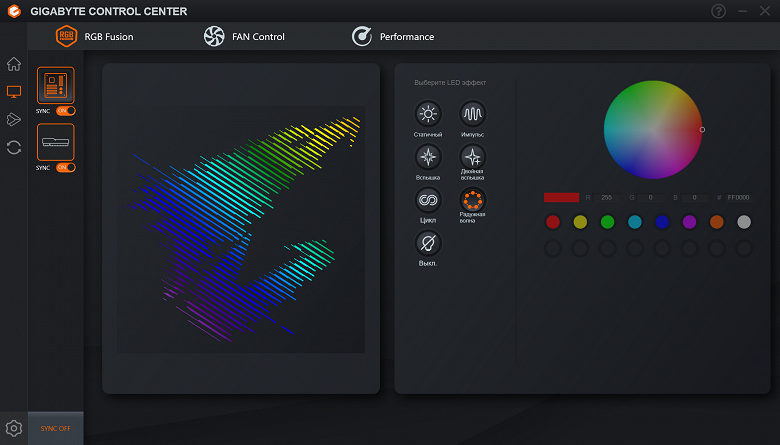Select the motherboard device tile
780x445 pixels.
pos(56,86)
